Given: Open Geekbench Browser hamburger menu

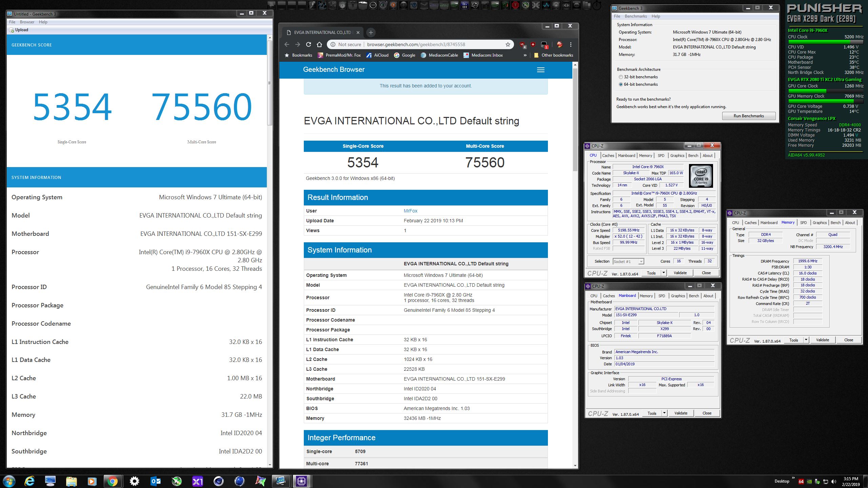Looking at the screenshot, I should pos(540,70).
